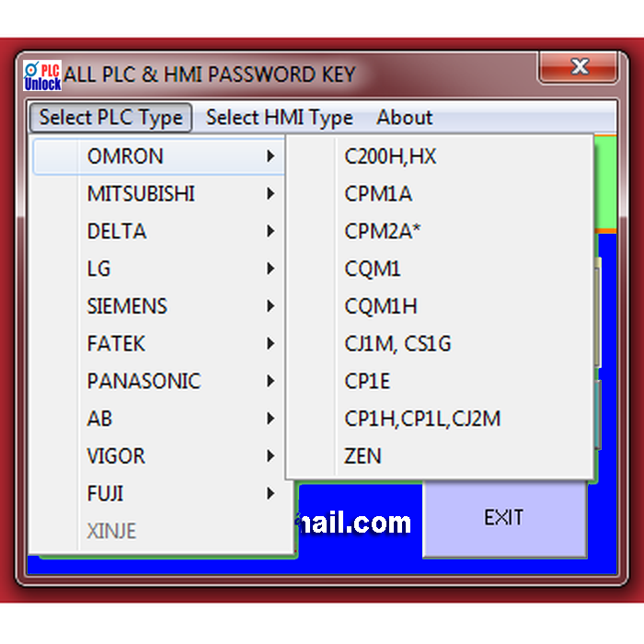The width and height of the screenshot is (644, 644).
Task: Pick CPM2A* from the OMRON submenu
Action: [x=383, y=232]
